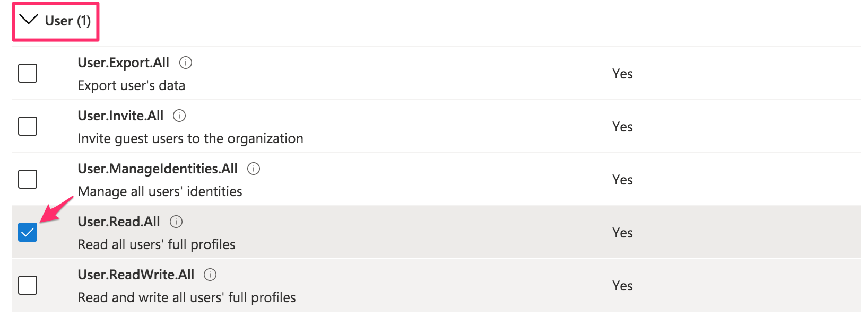Open the info tooltip for User.Export.All

coord(186,63)
